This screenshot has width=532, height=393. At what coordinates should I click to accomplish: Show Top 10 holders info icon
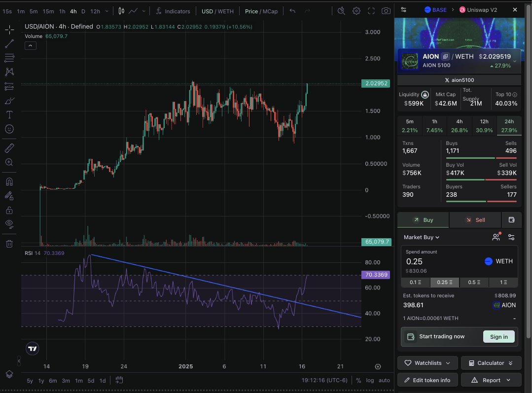[x=515, y=95]
